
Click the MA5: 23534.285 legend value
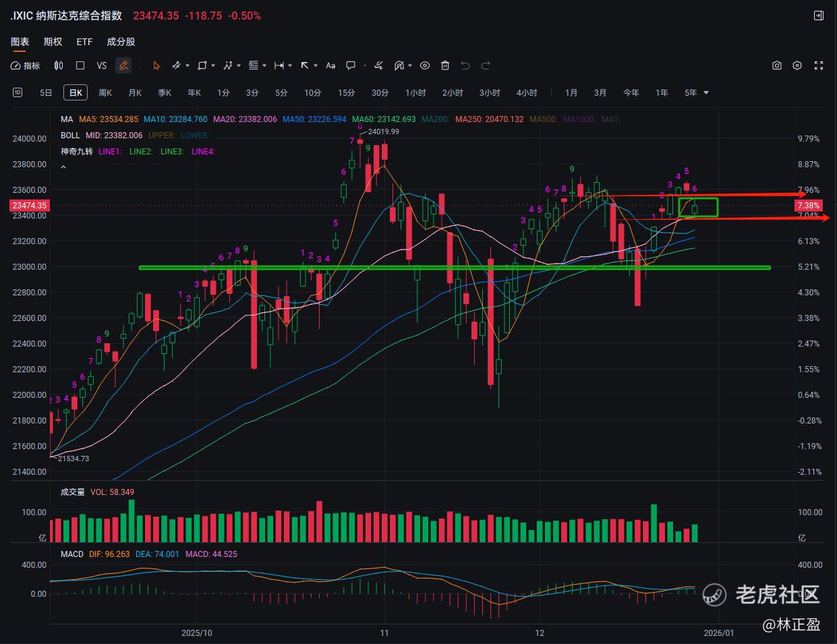click(x=109, y=119)
